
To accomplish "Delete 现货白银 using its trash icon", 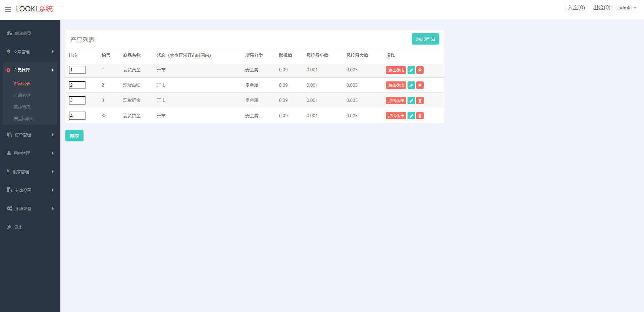I will tap(420, 85).
